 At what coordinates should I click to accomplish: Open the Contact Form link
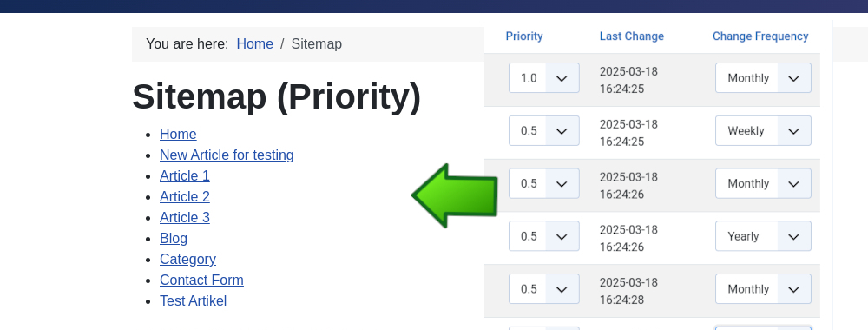202,280
